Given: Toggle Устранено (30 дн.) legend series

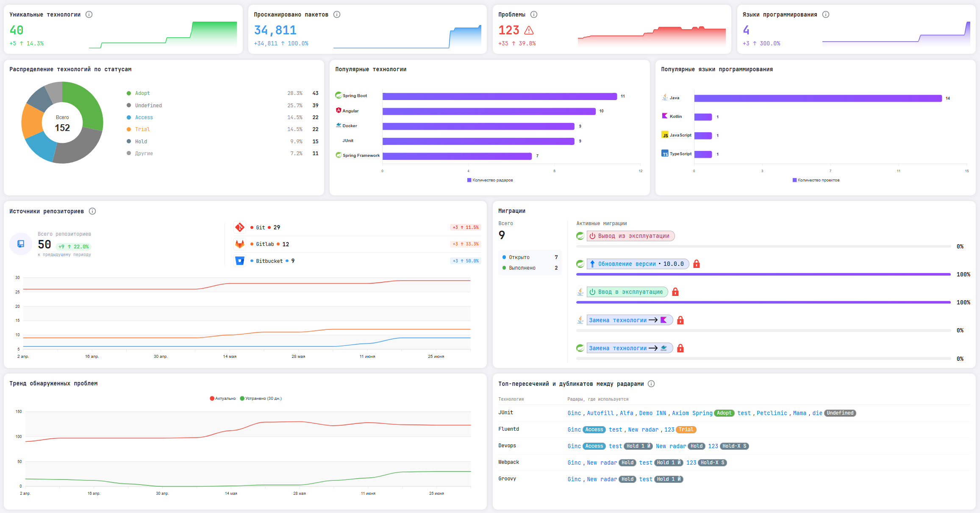Looking at the screenshot, I should coord(261,399).
